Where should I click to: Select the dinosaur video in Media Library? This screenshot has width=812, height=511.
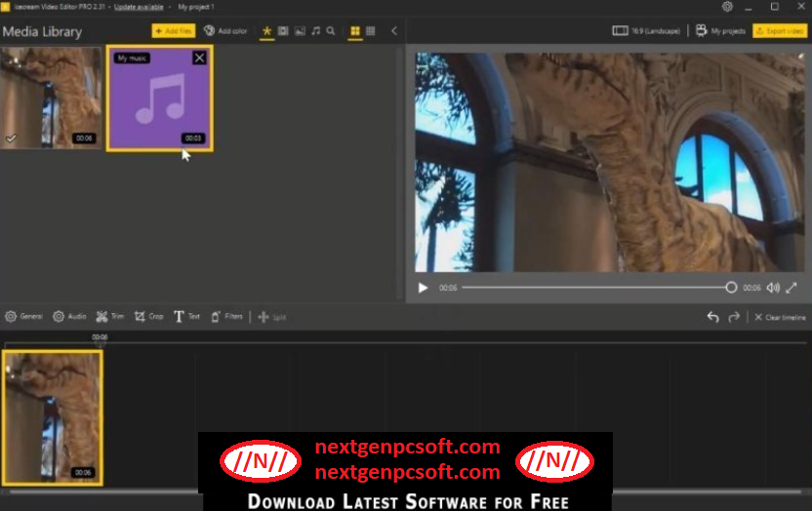(51, 98)
